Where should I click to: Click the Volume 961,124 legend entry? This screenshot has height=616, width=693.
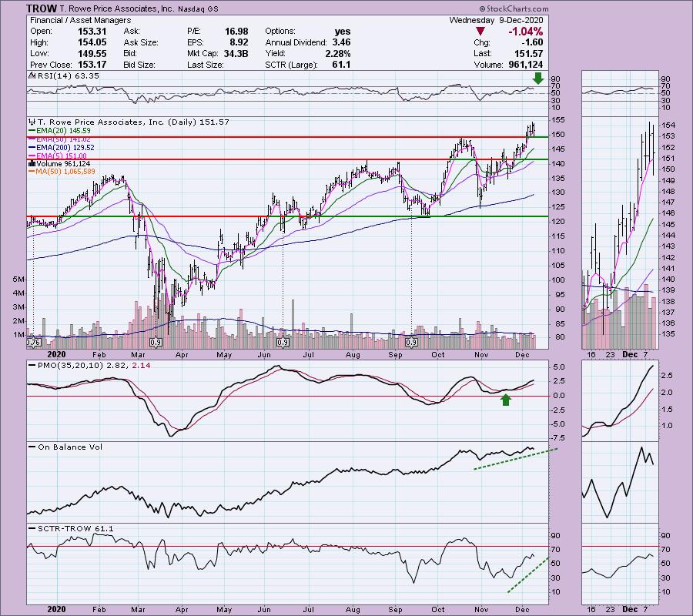point(64,163)
